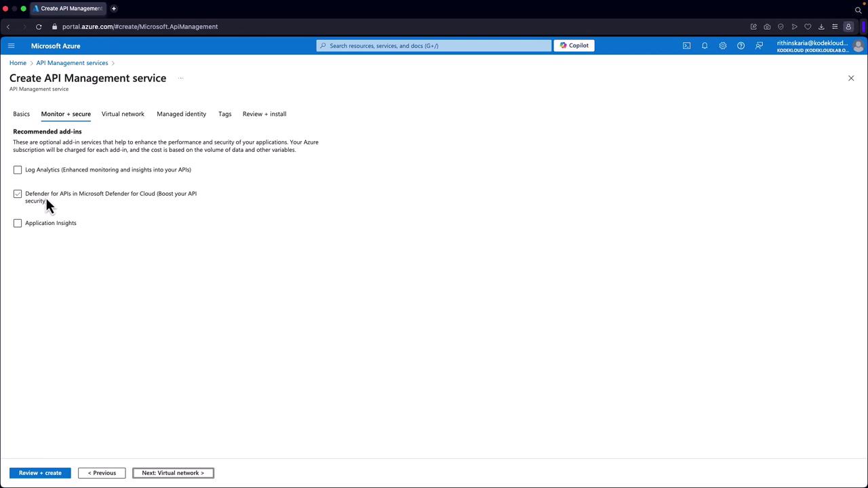Viewport: 868px width, 488px height.
Task: Open browser downloads icon
Action: [821, 26]
